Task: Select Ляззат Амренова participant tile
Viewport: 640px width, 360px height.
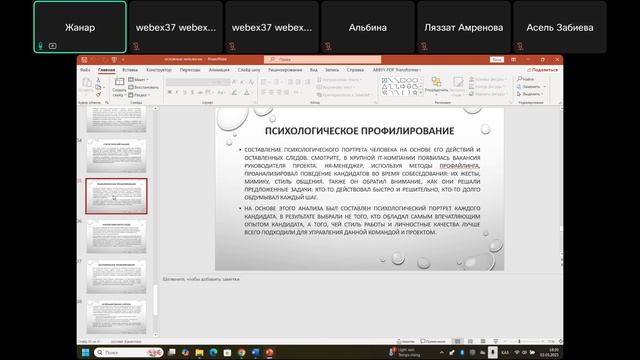Action: coord(464,27)
